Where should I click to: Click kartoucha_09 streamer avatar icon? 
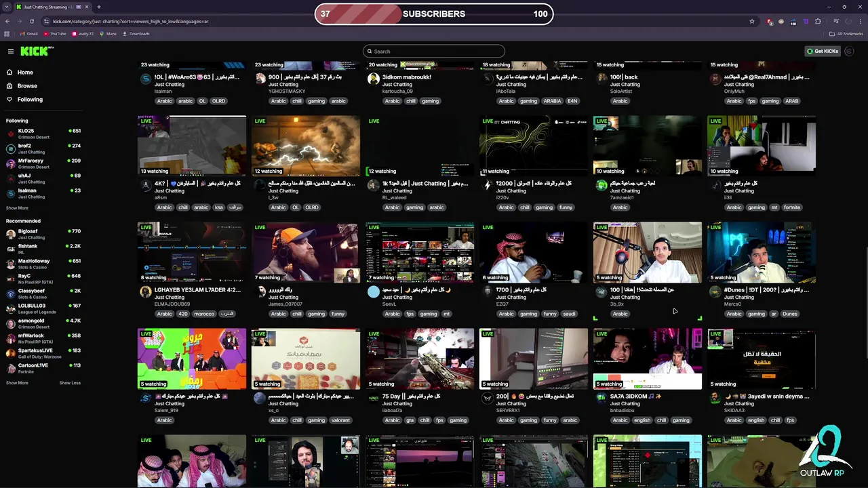(x=373, y=79)
